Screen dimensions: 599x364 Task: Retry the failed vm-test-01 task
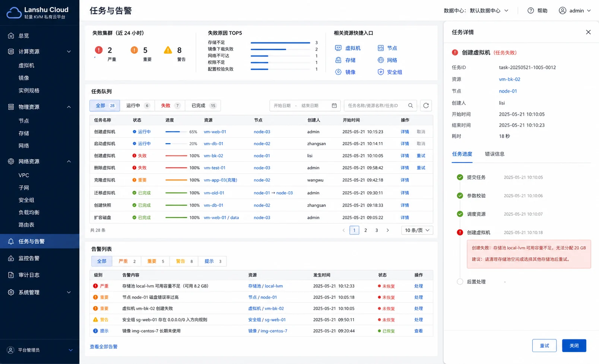tap(421, 168)
